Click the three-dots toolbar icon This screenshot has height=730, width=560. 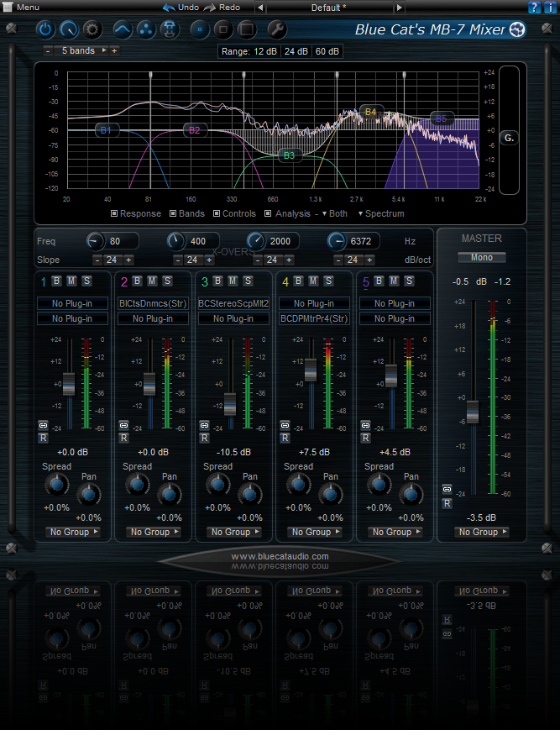(147, 29)
